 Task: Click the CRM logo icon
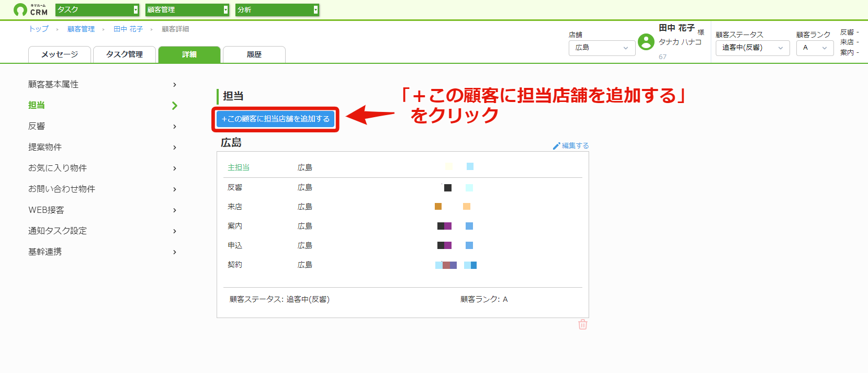30,9
